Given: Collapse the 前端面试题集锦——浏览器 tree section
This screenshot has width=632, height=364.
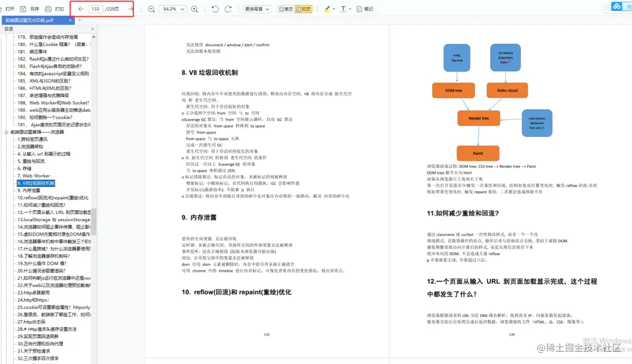Looking at the screenshot, I should [6, 132].
